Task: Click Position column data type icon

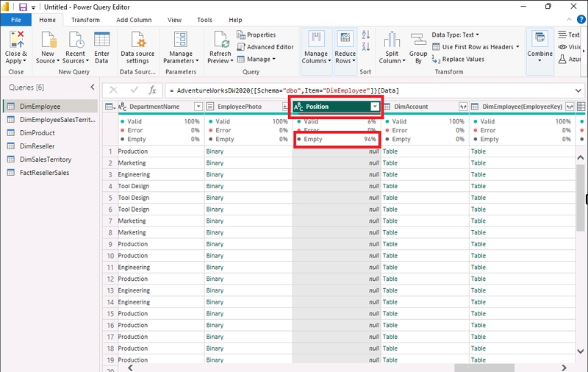Action: click(x=298, y=107)
